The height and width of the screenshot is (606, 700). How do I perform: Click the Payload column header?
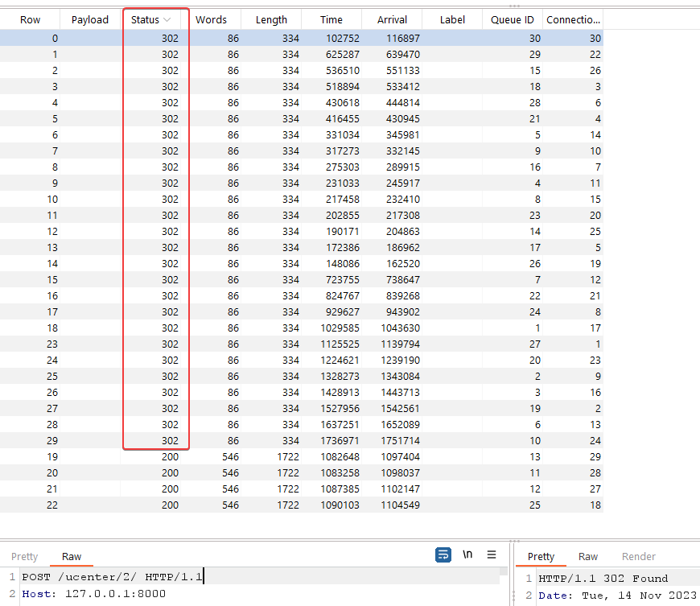[90, 19]
